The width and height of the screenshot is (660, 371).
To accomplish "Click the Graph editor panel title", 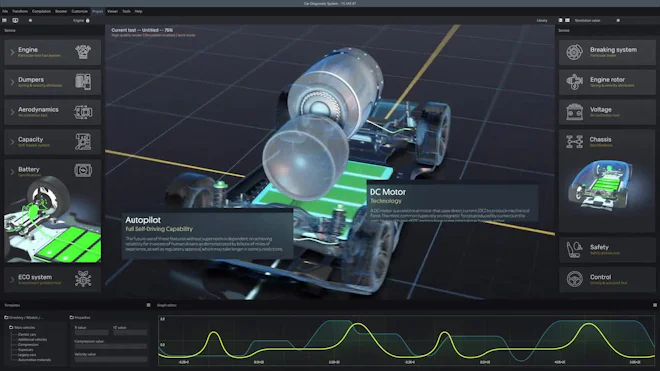I will point(167,305).
